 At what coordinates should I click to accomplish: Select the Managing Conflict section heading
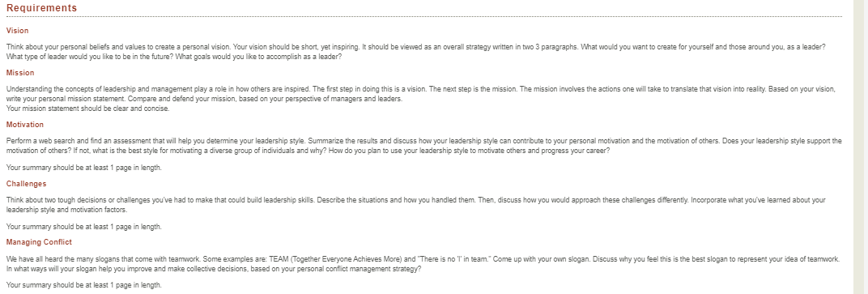tap(39, 242)
